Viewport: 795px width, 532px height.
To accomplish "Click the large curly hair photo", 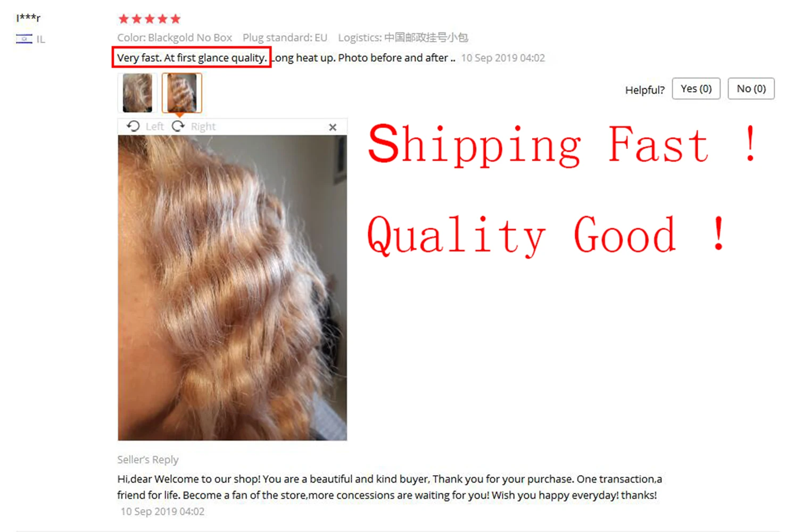I will (232, 288).
